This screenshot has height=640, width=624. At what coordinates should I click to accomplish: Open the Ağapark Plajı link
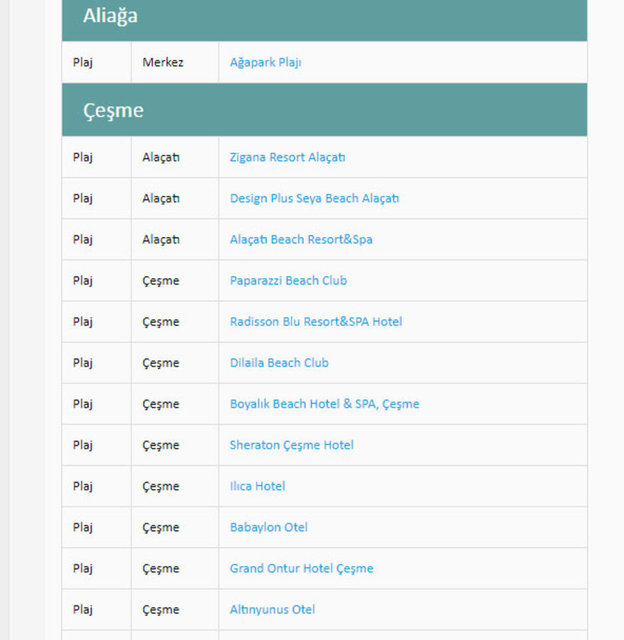coord(265,62)
